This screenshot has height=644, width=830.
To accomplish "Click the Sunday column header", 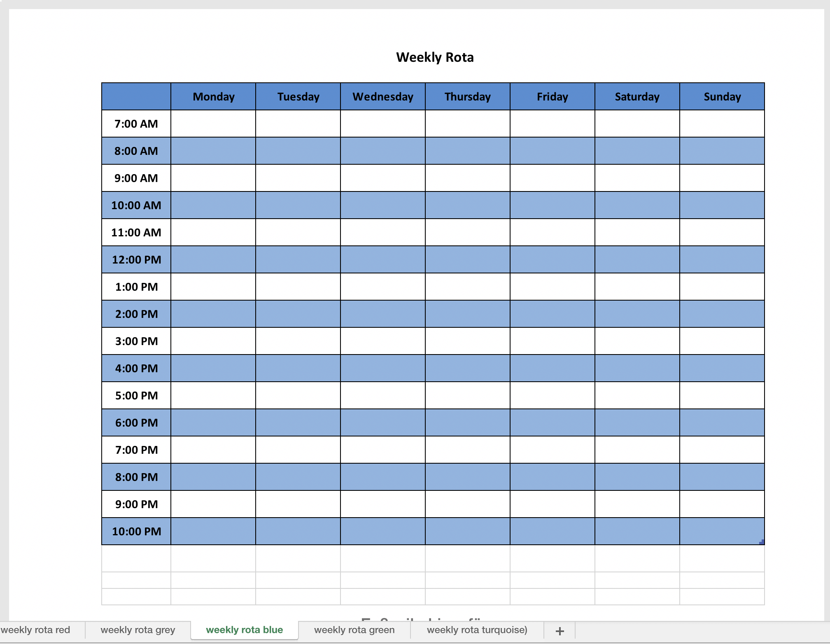I will [x=722, y=96].
